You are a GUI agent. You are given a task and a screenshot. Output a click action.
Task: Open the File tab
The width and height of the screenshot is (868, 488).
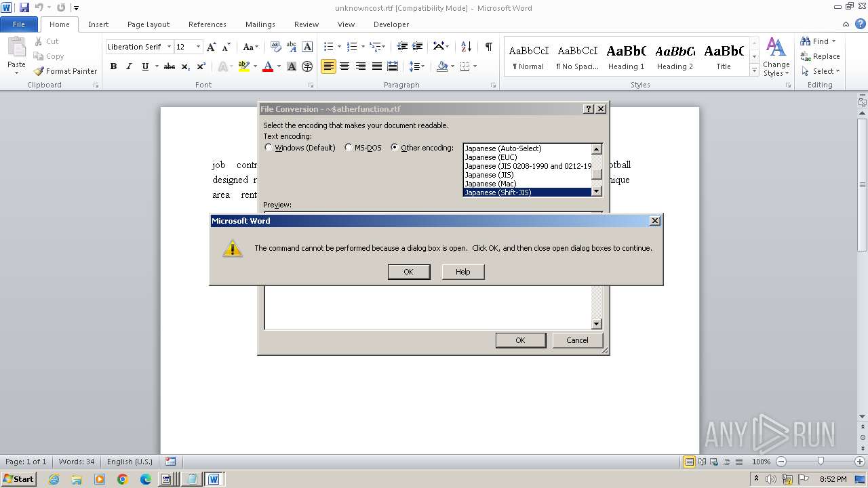pyautogui.click(x=19, y=24)
